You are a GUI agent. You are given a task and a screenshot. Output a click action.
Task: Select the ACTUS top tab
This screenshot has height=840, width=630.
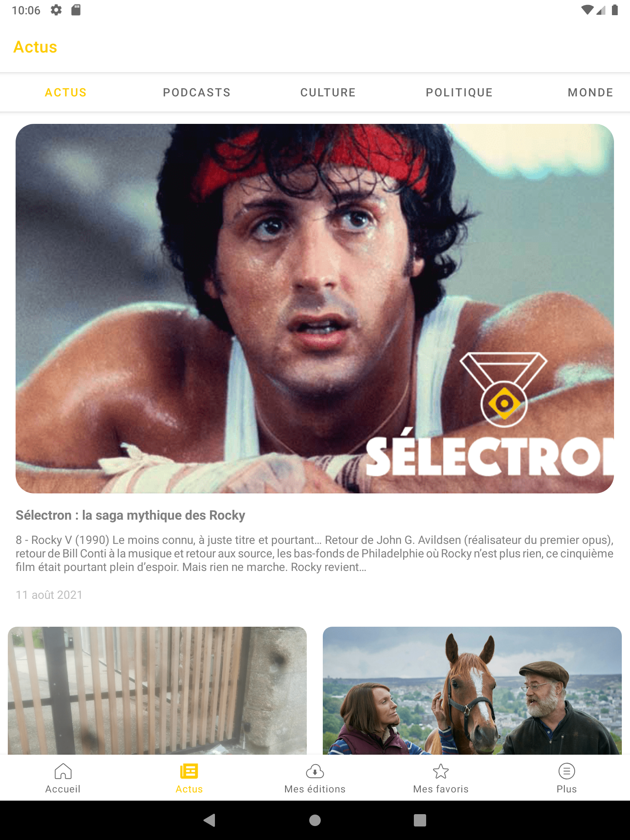click(66, 92)
